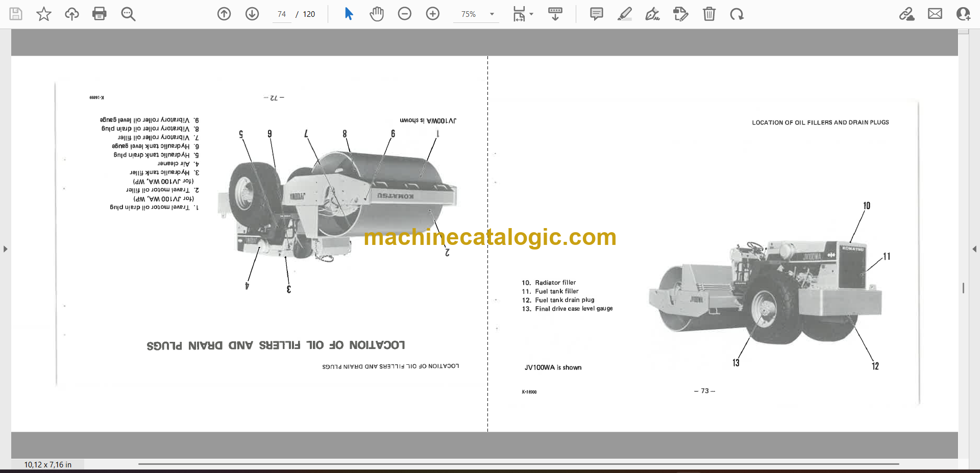Screen dimensions: 980x473
Task: Click the 'JV100WA is shown' caption
Action: pyautogui.click(x=553, y=367)
